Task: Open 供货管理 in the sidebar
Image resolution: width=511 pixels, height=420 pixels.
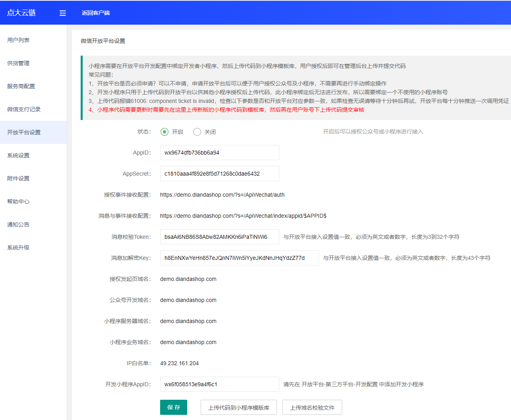Action: (x=33, y=63)
